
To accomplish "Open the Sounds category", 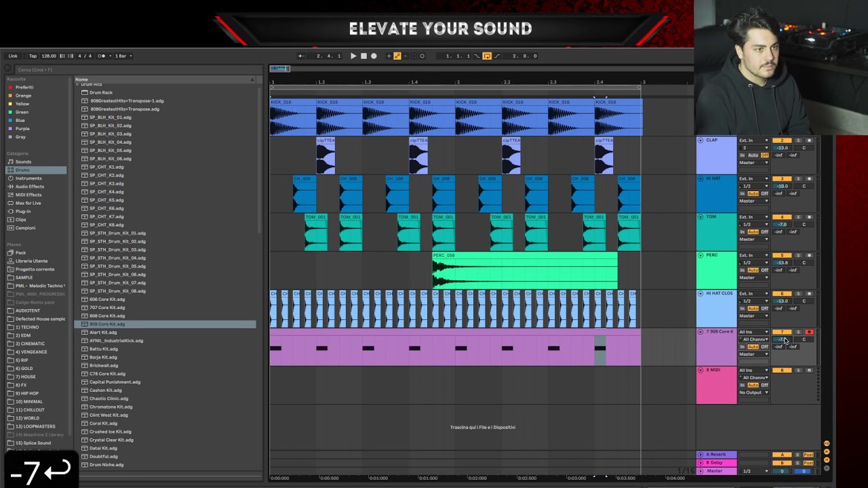I will (23, 161).
